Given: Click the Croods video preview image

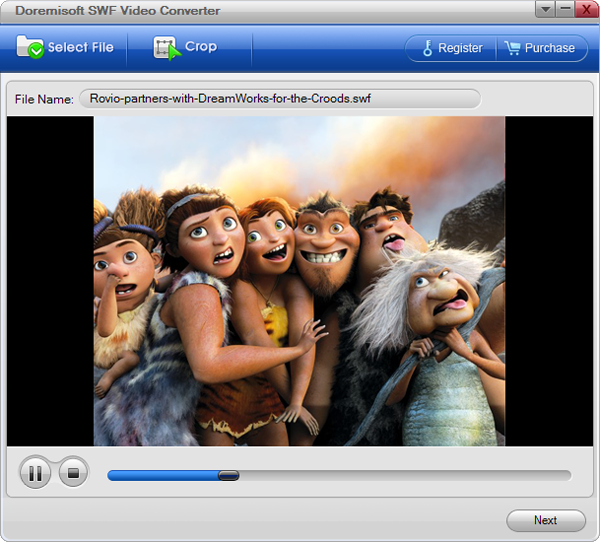Looking at the screenshot, I should coord(299,281).
